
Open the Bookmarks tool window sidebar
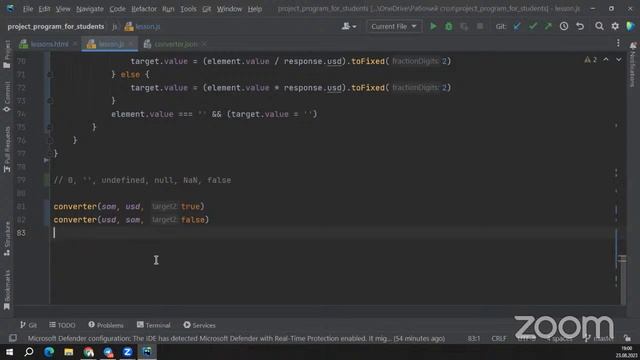7,290
